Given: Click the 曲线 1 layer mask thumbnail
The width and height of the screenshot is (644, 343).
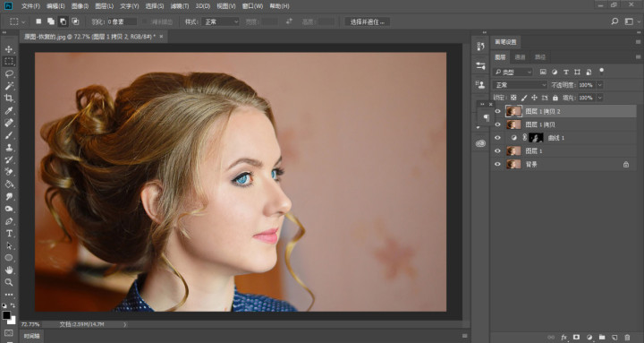Looking at the screenshot, I should (x=536, y=138).
